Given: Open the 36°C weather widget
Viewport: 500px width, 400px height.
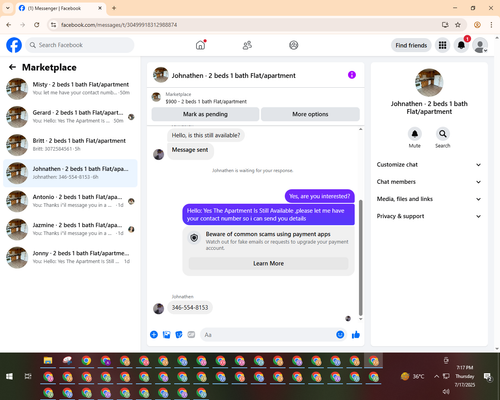Looking at the screenshot, I should pos(412,377).
